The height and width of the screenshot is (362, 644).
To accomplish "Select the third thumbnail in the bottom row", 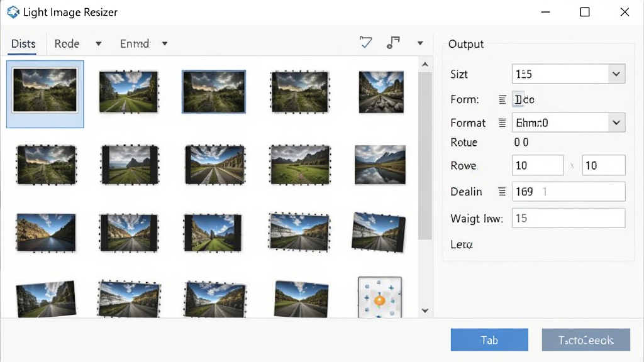I will tap(215, 299).
